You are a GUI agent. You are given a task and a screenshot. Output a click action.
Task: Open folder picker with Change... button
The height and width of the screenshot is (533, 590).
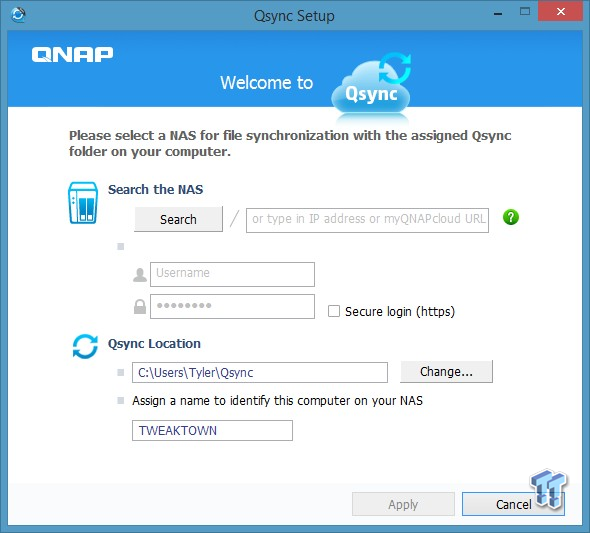click(446, 372)
